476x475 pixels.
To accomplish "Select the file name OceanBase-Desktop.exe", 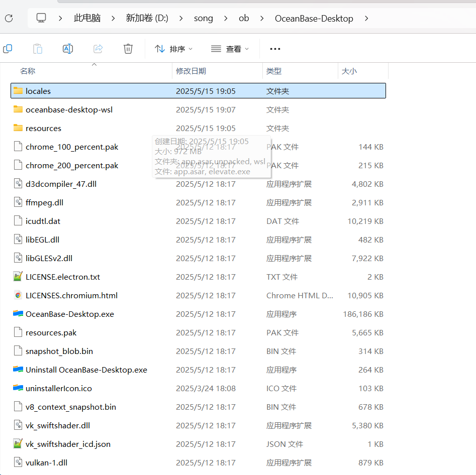I will 70,314.
